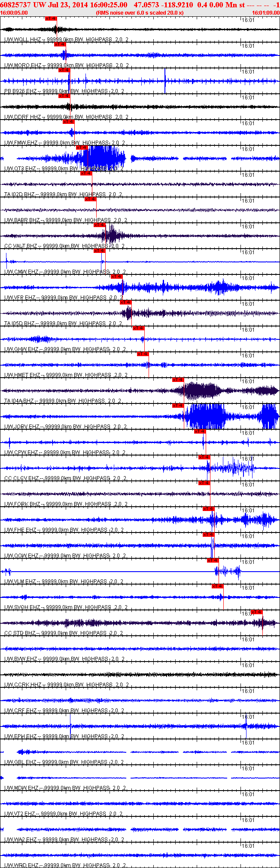Select the 'UW.DDRF HHZ' station label

(x=23, y=117)
